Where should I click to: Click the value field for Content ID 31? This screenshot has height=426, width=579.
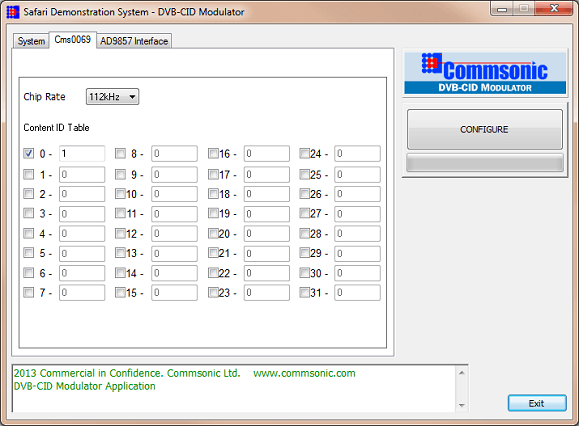click(357, 293)
